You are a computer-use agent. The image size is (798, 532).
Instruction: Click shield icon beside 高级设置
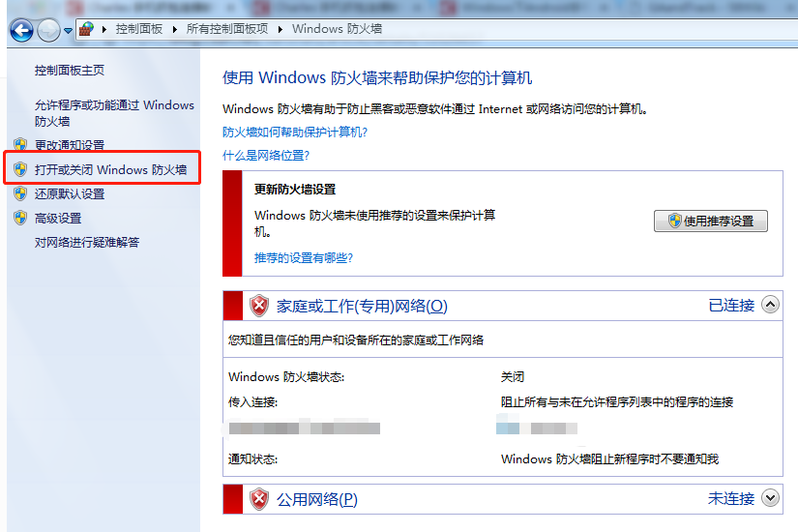pyautogui.click(x=20, y=218)
